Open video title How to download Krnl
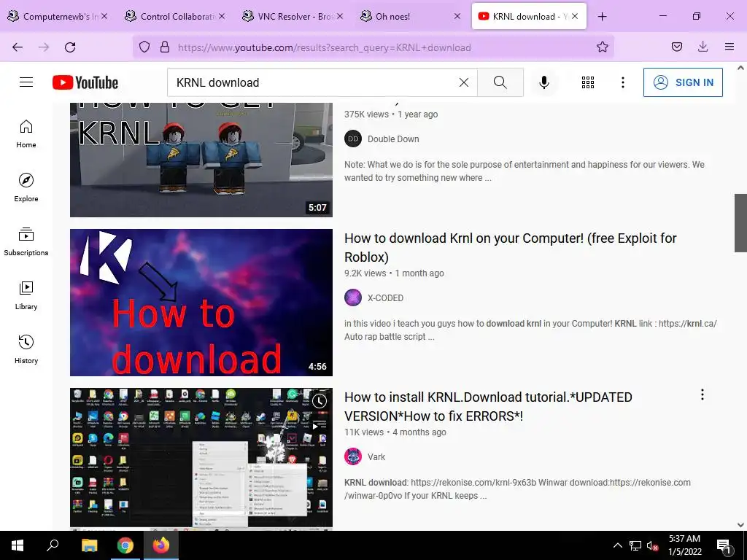The width and height of the screenshot is (747, 560). pyautogui.click(x=510, y=248)
